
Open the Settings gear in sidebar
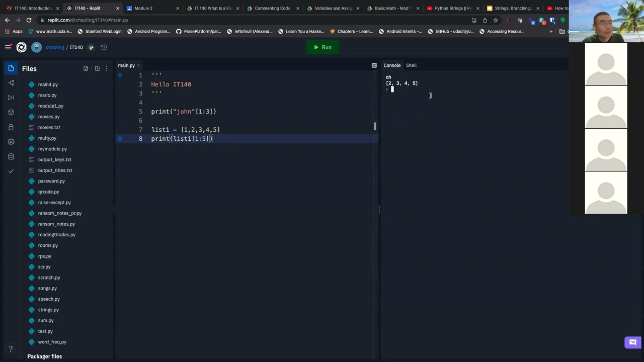pos(11,142)
